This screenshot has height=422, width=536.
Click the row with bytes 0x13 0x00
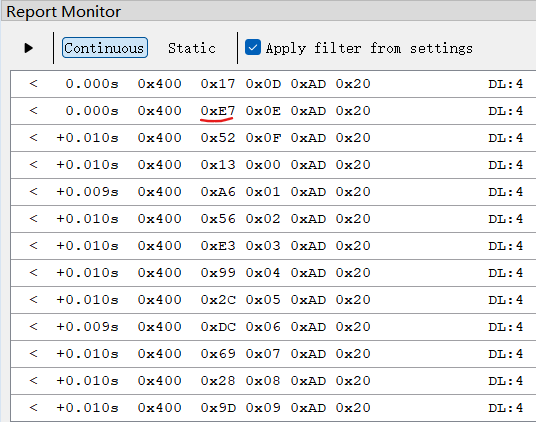[x=273, y=165]
